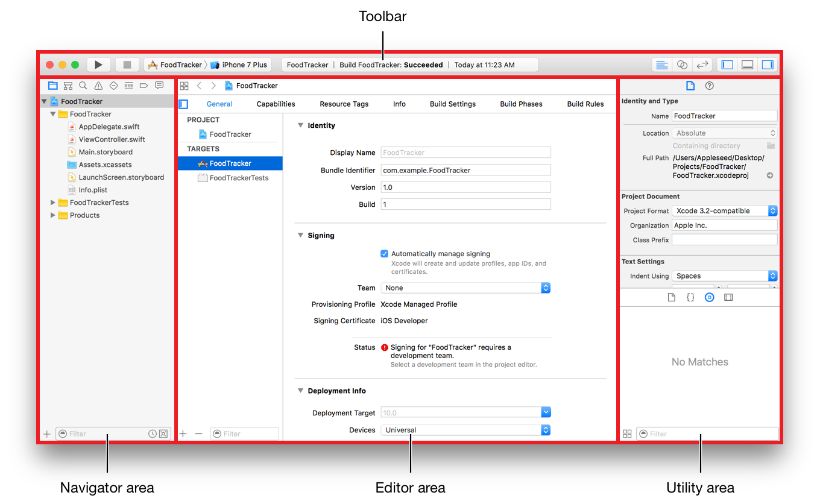Choose the containing directory folder icon
This screenshot has width=820, height=504.
(771, 145)
